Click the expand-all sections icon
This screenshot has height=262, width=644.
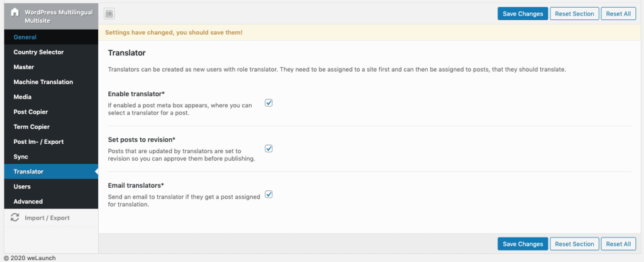109,14
